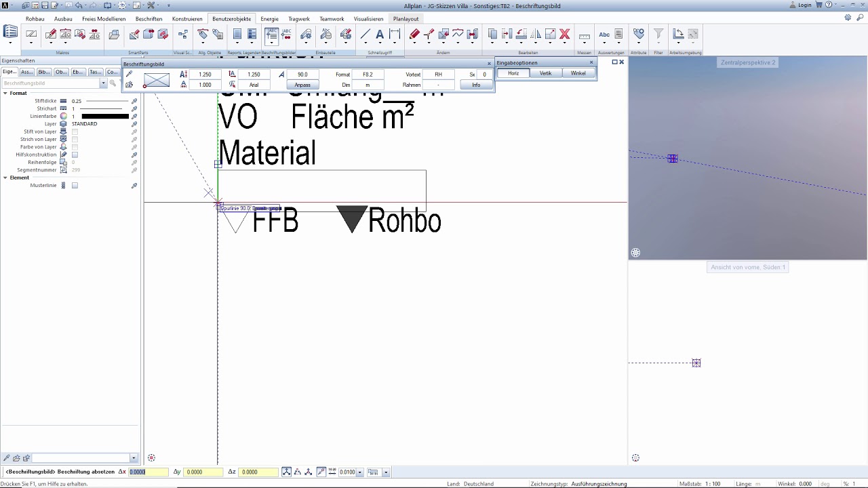The width and height of the screenshot is (868, 488).
Task: Choose the text A tool in Schnellzugriff
Action: pyautogui.click(x=380, y=34)
